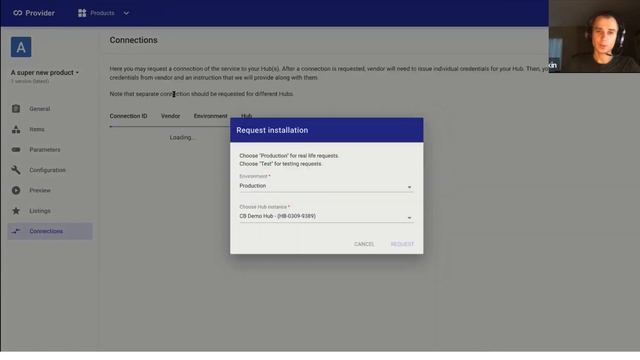
Task: Open the Choose Hub instance dropdown
Action: (326, 216)
